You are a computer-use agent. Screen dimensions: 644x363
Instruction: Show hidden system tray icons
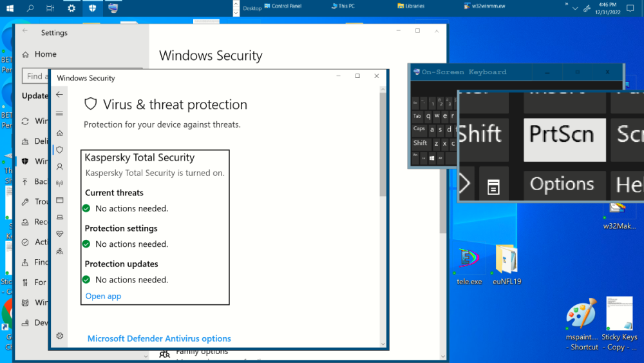(x=575, y=8)
